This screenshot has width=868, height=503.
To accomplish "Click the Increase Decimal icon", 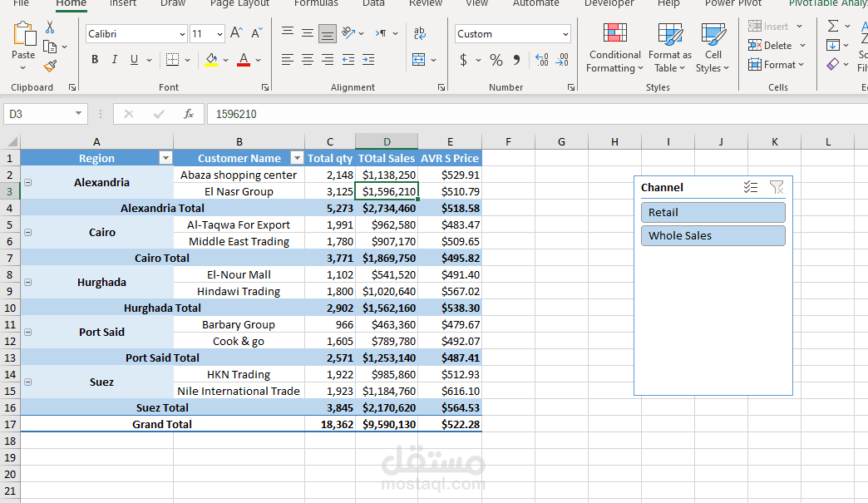I will [x=541, y=60].
